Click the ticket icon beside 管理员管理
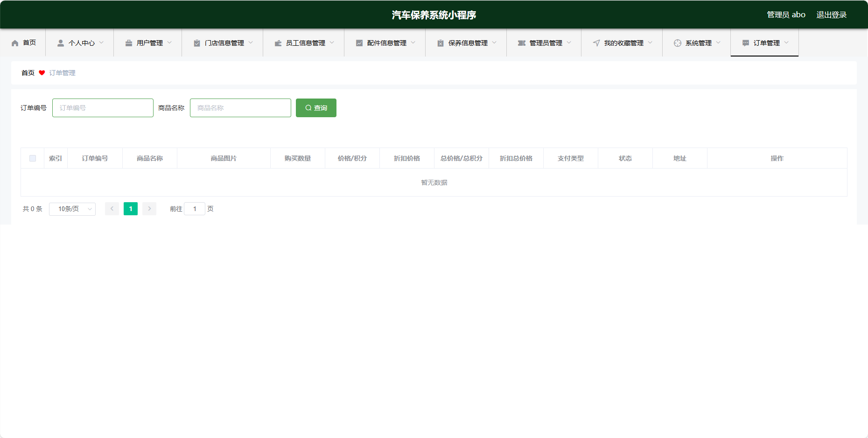 (522, 43)
